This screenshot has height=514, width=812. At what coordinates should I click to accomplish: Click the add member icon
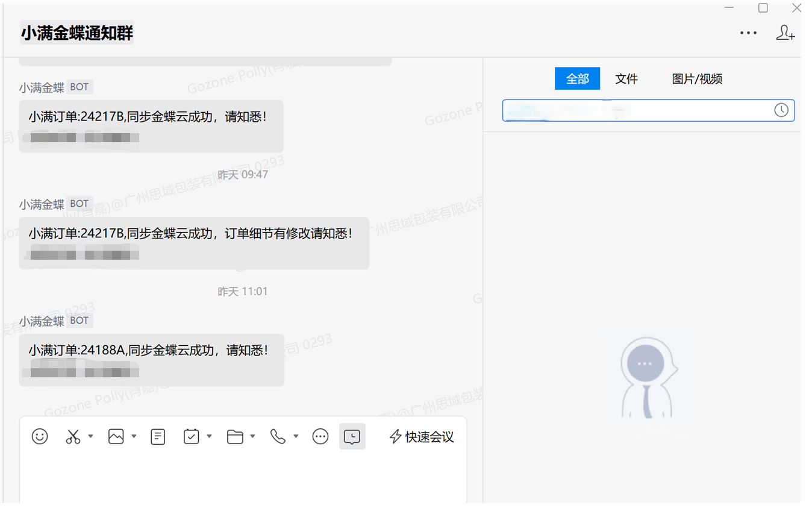click(785, 33)
